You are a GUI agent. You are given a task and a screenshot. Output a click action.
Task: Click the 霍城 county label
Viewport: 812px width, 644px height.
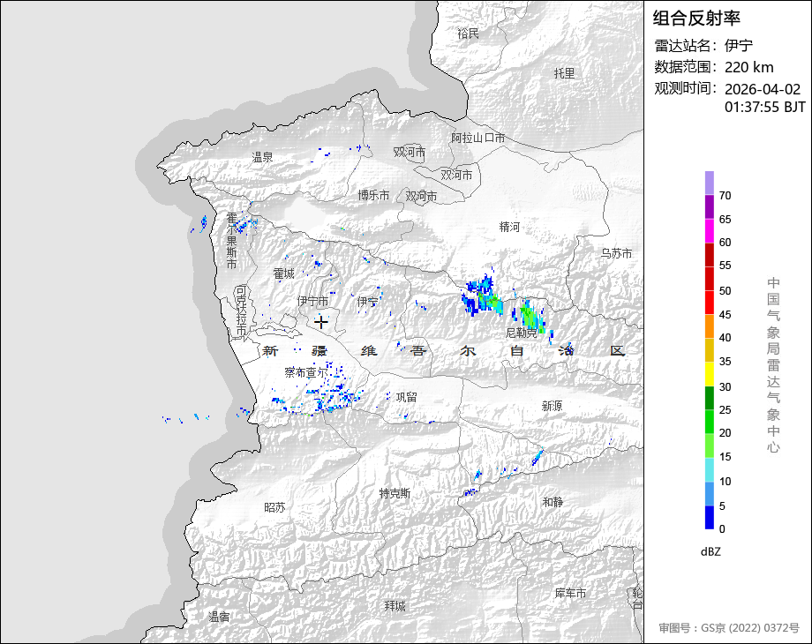pyautogui.click(x=284, y=273)
